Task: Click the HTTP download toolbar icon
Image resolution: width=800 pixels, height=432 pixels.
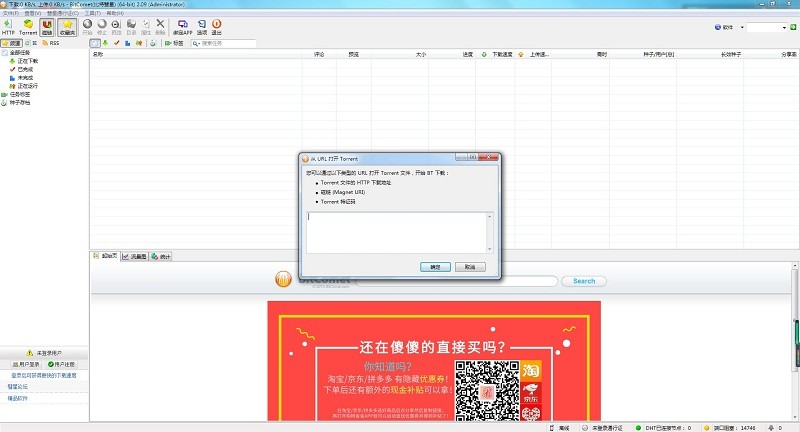Action: point(9,26)
